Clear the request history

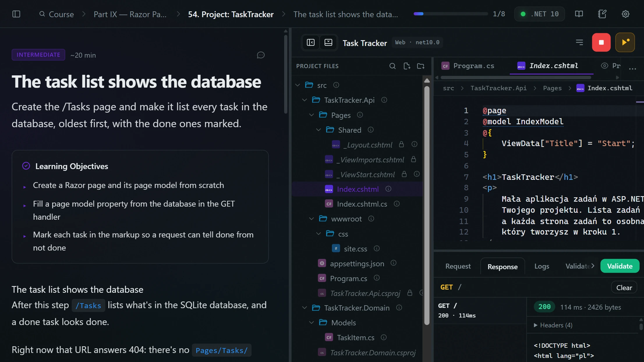coord(624,288)
